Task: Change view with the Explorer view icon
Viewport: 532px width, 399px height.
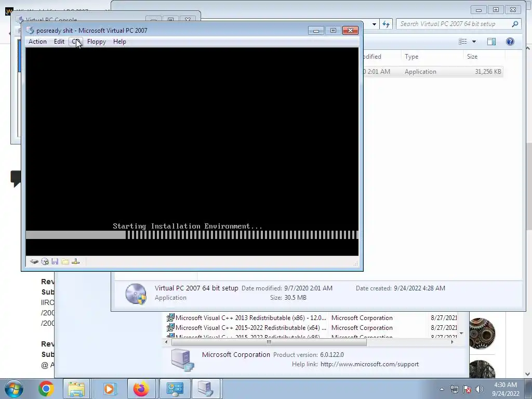Action: coord(463,42)
